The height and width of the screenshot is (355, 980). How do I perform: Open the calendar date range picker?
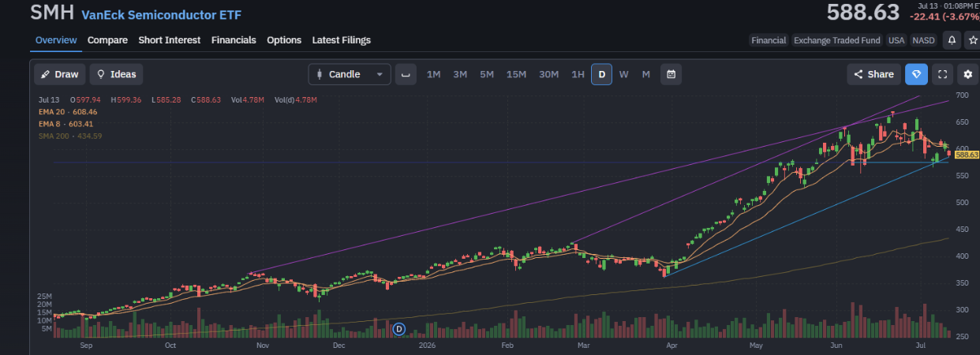(671, 74)
